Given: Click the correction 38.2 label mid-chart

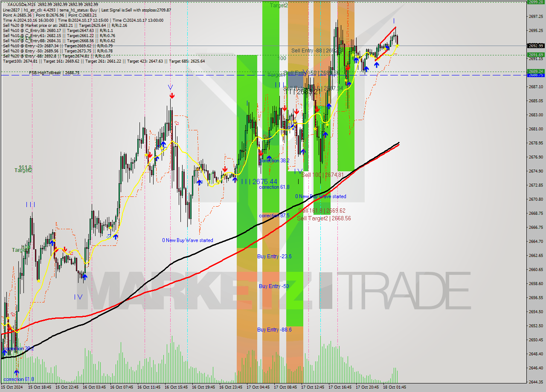Looking at the screenshot, I should point(274,161).
